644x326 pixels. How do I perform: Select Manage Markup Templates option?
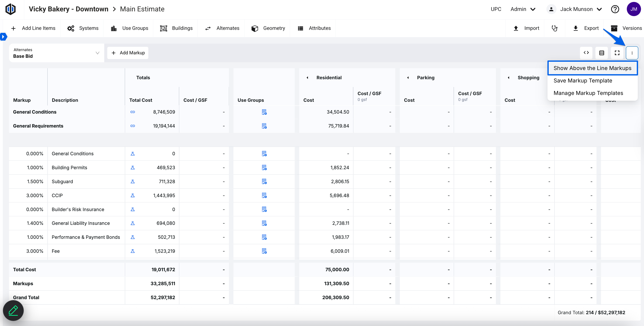pos(588,93)
